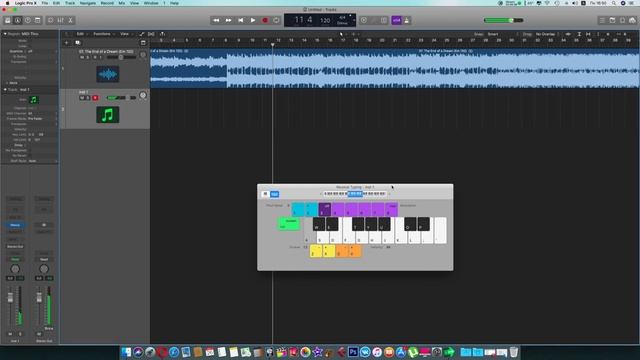Click the cyan pitch bend key 1
The height and width of the screenshot is (360, 640).
pos(298,209)
